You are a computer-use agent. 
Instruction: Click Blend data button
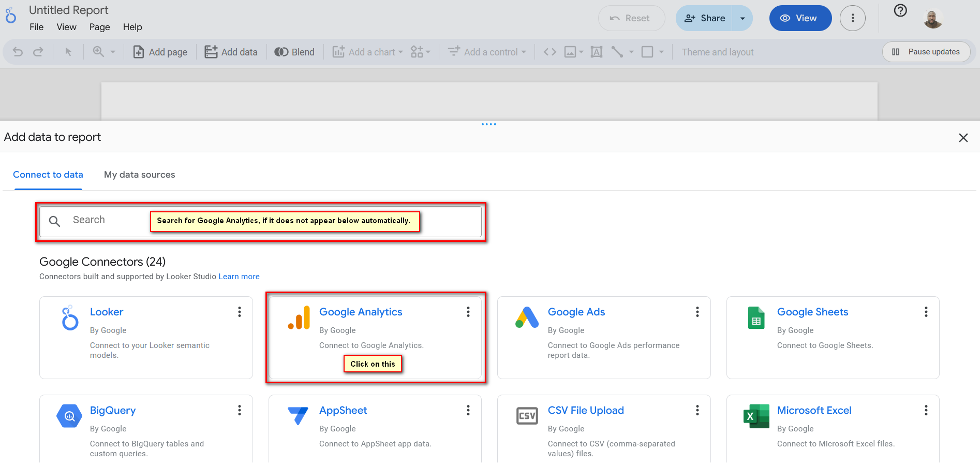pyautogui.click(x=294, y=52)
